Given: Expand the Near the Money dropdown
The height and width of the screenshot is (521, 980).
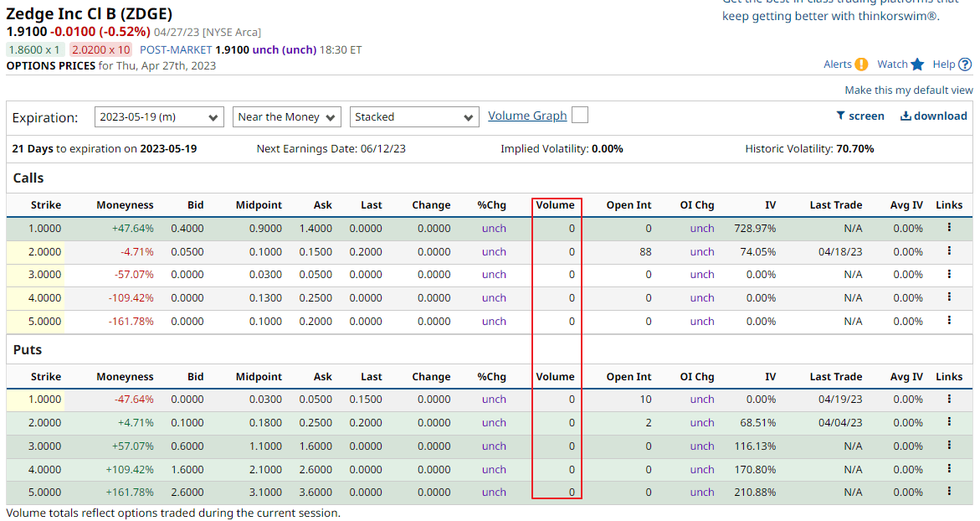Looking at the screenshot, I should pyautogui.click(x=287, y=117).
